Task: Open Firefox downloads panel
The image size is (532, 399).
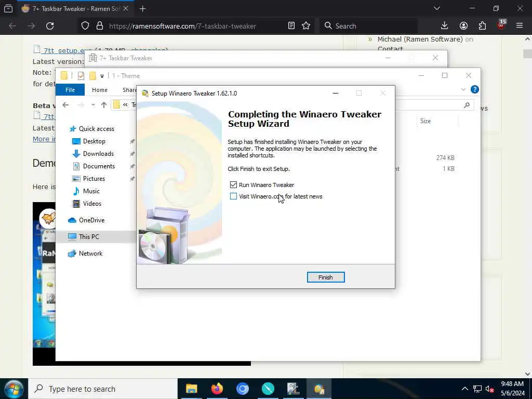Action: [445, 26]
